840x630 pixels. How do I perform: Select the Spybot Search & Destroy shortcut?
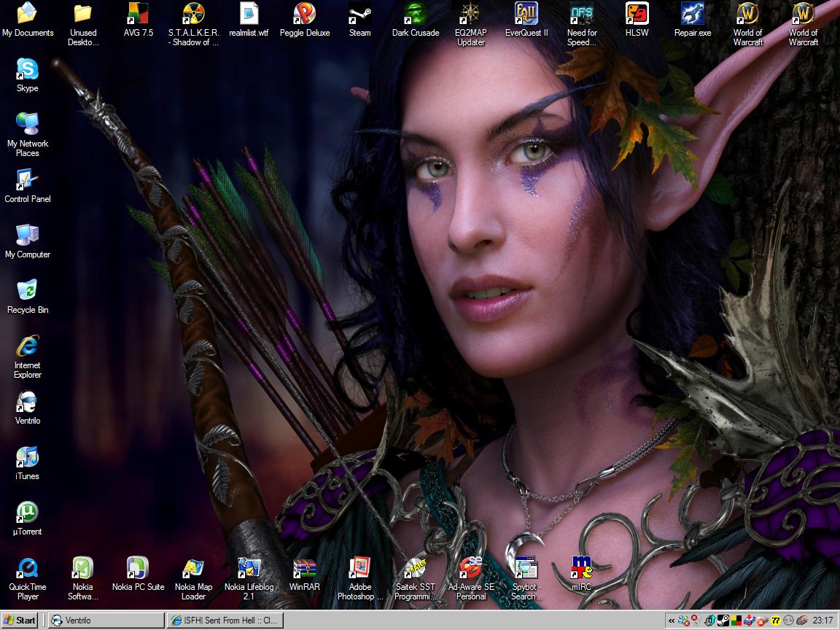tap(526, 578)
